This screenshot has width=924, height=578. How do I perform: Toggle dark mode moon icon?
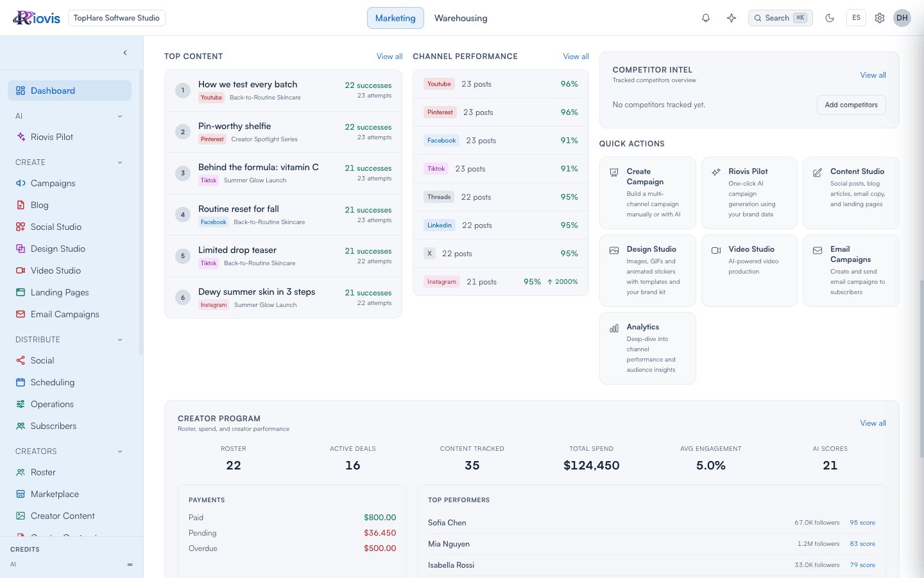click(830, 18)
